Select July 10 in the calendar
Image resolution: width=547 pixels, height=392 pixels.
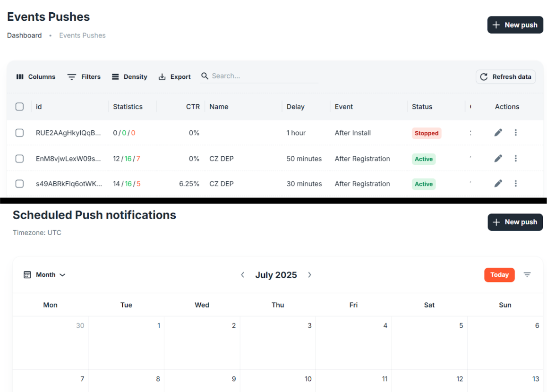278,381
